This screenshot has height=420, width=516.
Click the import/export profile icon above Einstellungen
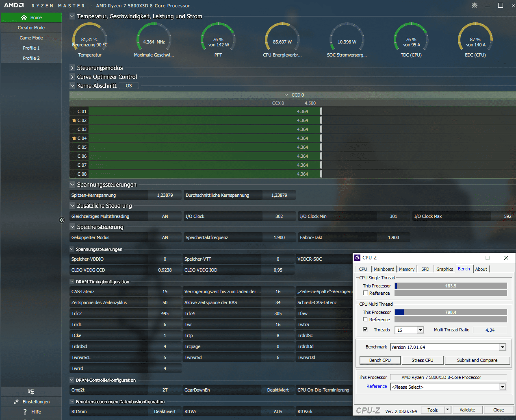pyautogui.click(x=31, y=392)
